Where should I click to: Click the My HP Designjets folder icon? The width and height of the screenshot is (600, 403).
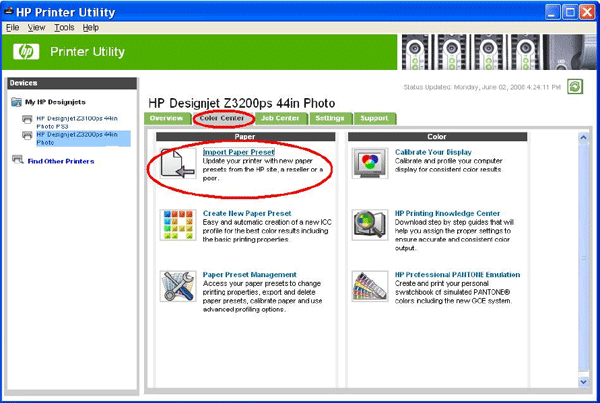click(16, 102)
